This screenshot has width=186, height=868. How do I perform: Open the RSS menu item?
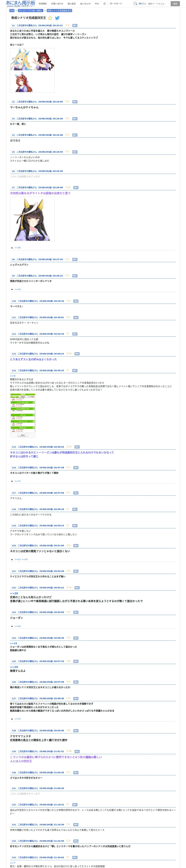97,4
